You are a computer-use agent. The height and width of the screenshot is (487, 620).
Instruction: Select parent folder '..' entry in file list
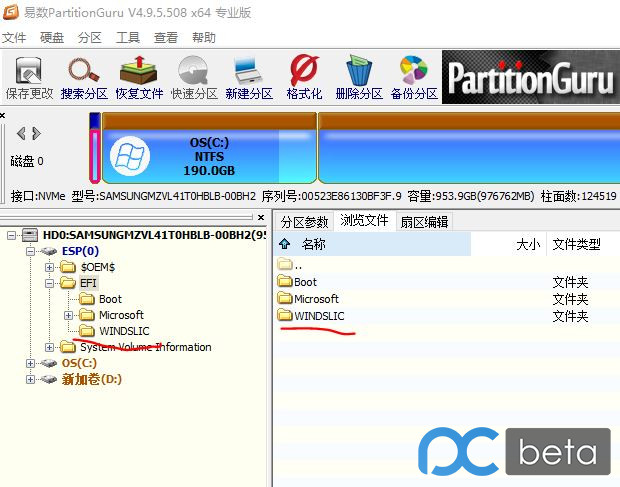pos(290,264)
